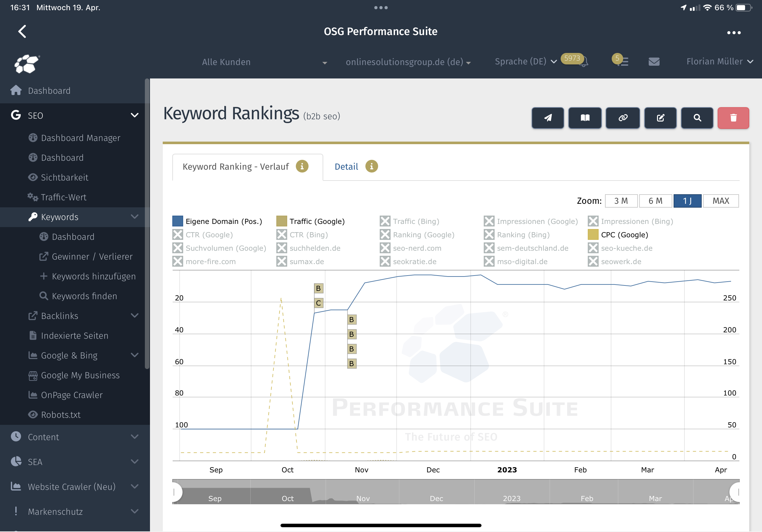Image resolution: width=762 pixels, height=532 pixels.
Task: Toggle seowerk.de competitor in legend
Action: tap(614, 262)
